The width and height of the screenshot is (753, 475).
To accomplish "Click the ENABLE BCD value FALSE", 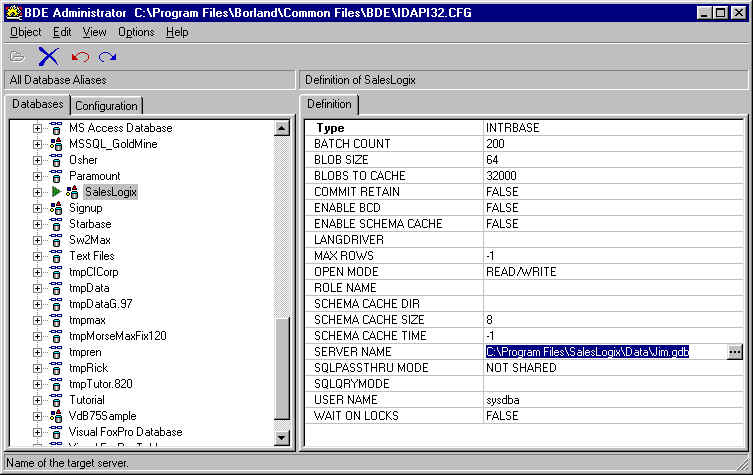I will [502, 208].
